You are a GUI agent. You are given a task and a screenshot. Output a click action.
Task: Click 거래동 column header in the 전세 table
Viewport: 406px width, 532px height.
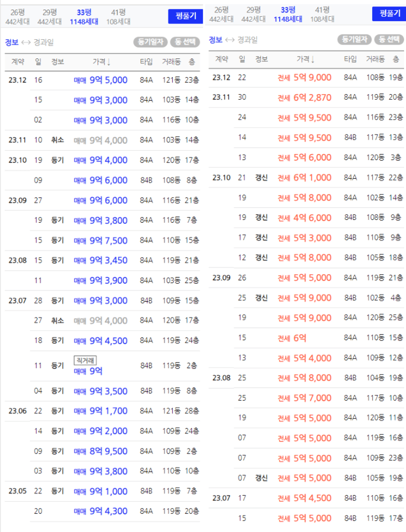click(376, 59)
